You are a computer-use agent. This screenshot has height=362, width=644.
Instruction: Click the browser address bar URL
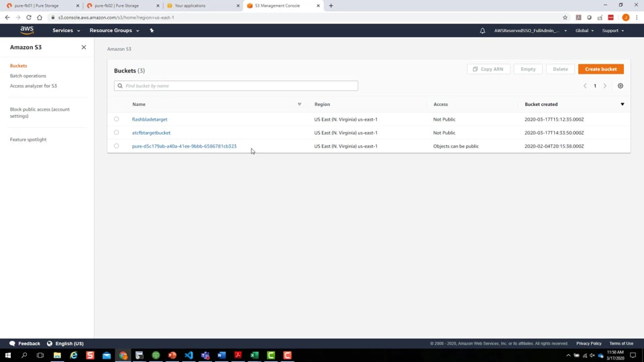tap(116, 17)
